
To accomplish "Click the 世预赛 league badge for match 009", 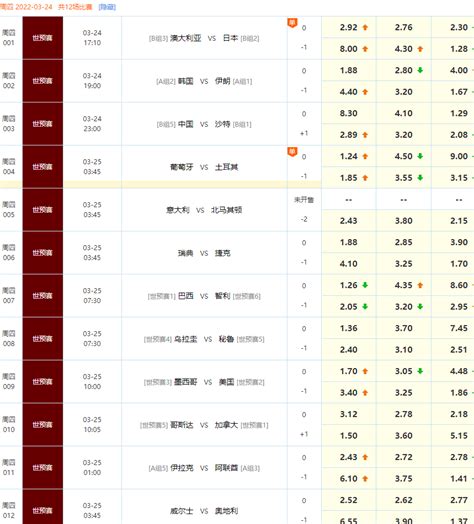I will pos(42,382).
